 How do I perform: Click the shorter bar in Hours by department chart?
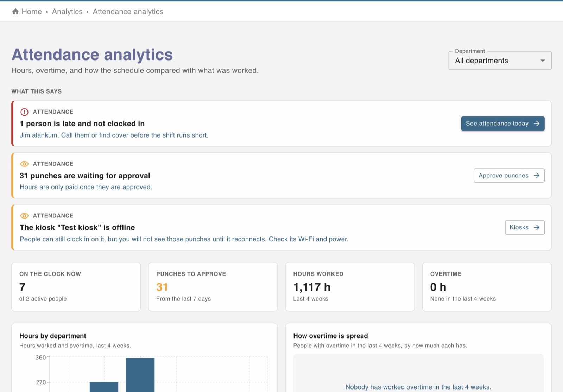[x=104, y=387]
